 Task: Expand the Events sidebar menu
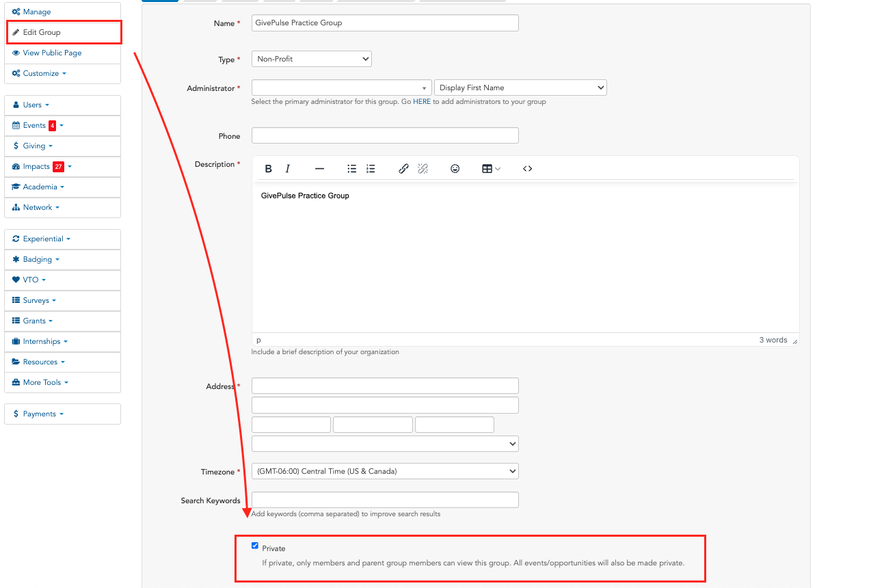62,126
